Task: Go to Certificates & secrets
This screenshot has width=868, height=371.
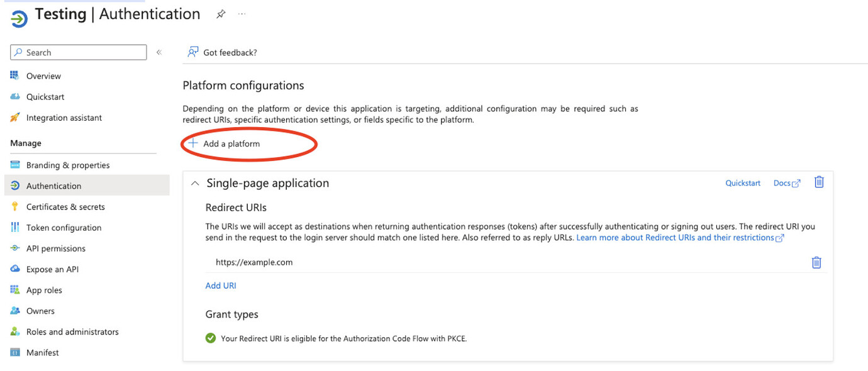Action: 65,207
